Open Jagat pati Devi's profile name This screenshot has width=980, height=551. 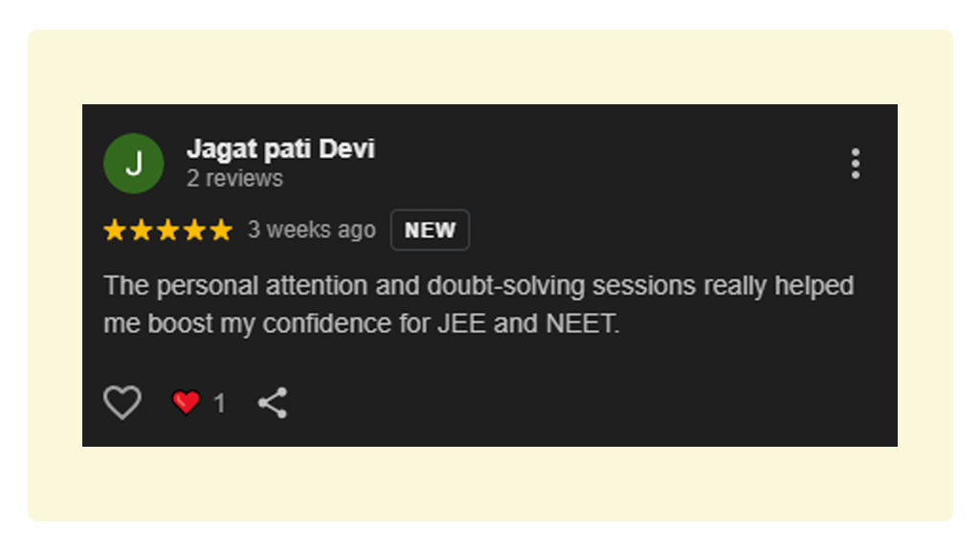tap(280, 149)
